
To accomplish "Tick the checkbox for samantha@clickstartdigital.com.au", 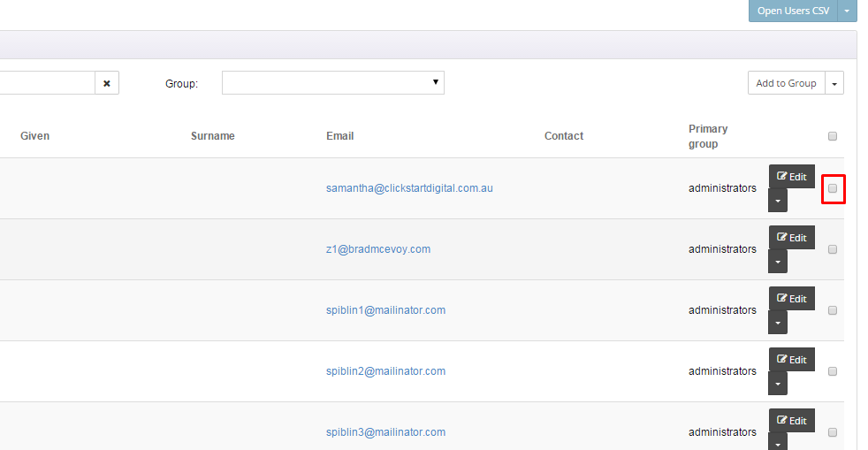I will point(832,188).
